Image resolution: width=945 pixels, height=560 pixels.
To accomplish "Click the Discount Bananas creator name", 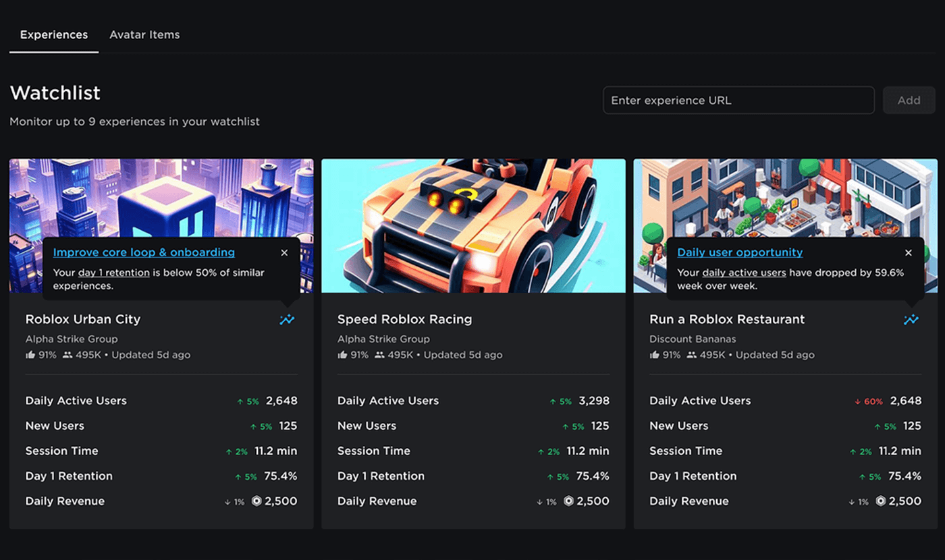I will pyautogui.click(x=693, y=339).
